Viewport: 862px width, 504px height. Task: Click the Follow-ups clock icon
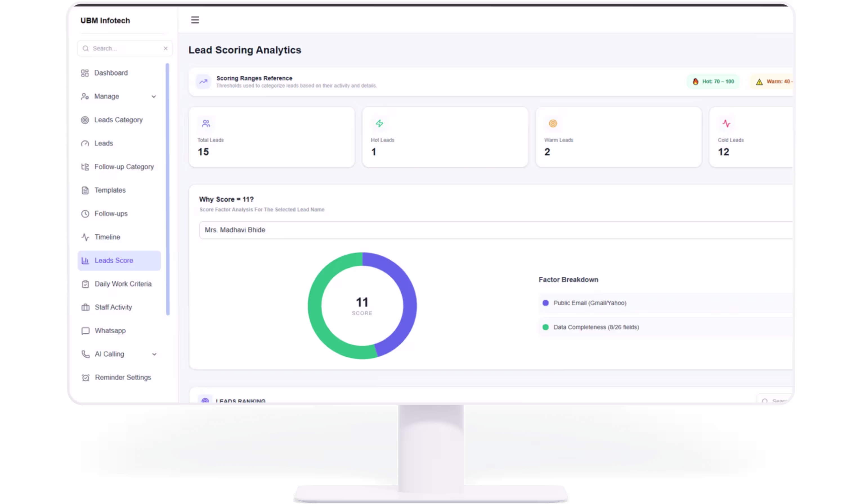85,213
